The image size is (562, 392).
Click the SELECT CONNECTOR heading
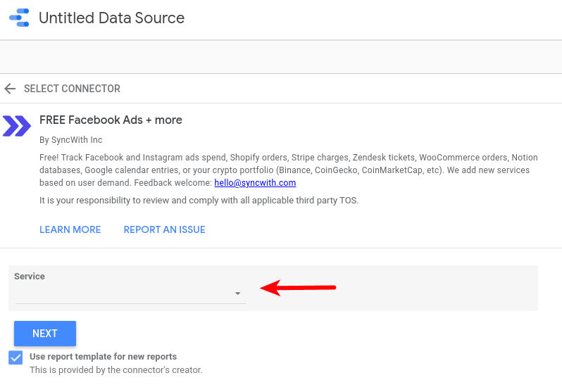(72, 89)
